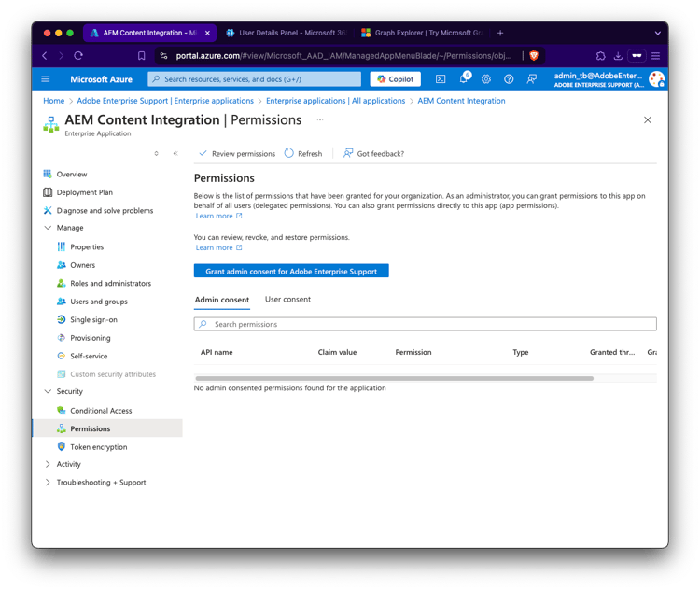
Task: Click Learn more under review, revoke text
Action: pos(218,247)
